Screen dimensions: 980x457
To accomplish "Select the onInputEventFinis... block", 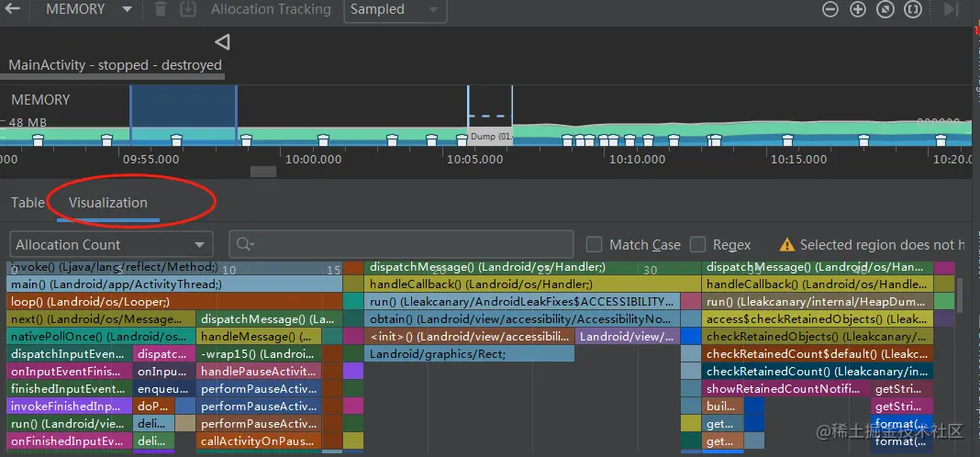I will pos(69,372).
